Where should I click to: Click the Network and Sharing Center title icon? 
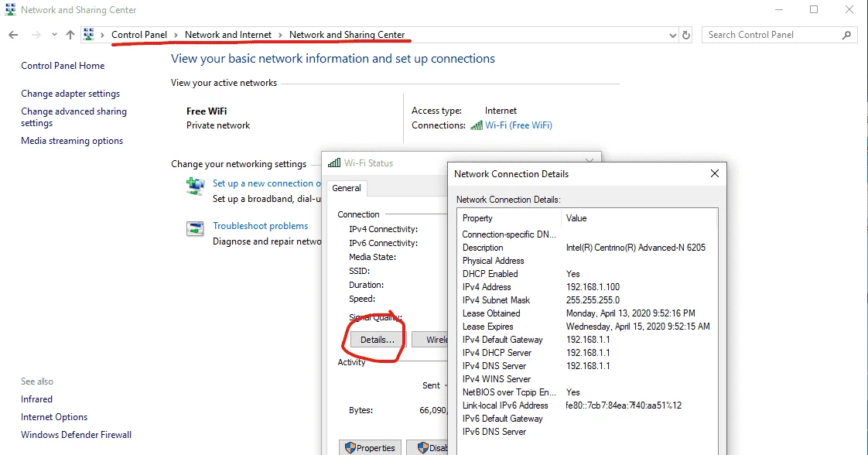coord(10,9)
